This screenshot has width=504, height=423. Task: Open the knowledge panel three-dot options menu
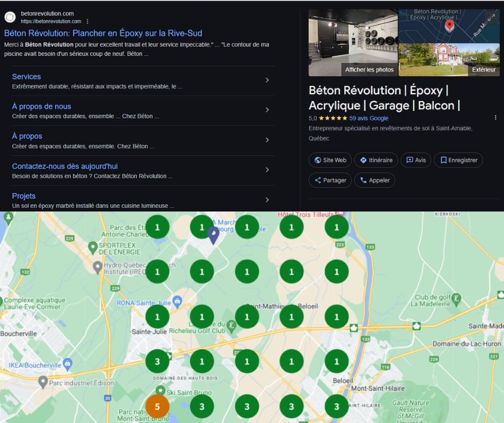(x=495, y=118)
